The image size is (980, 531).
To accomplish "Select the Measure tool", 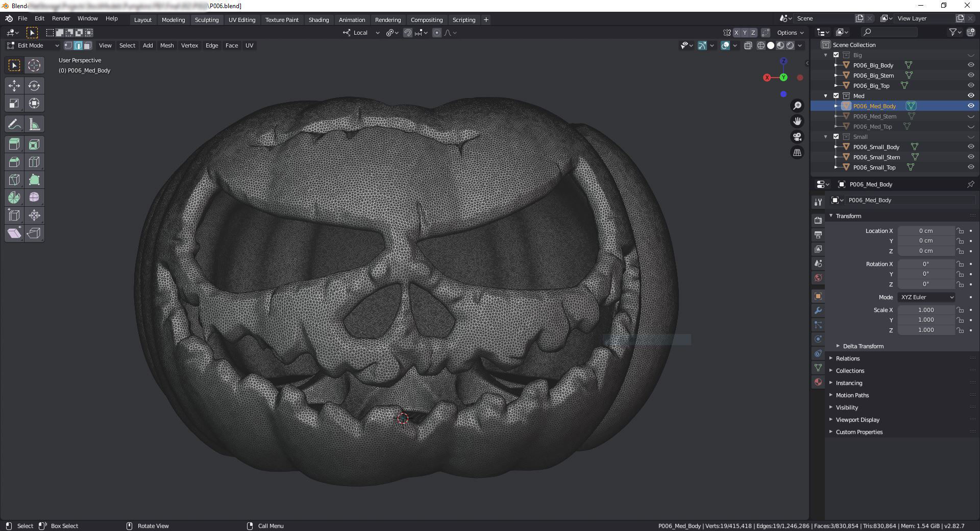I will pyautogui.click(x=34, y=124).
